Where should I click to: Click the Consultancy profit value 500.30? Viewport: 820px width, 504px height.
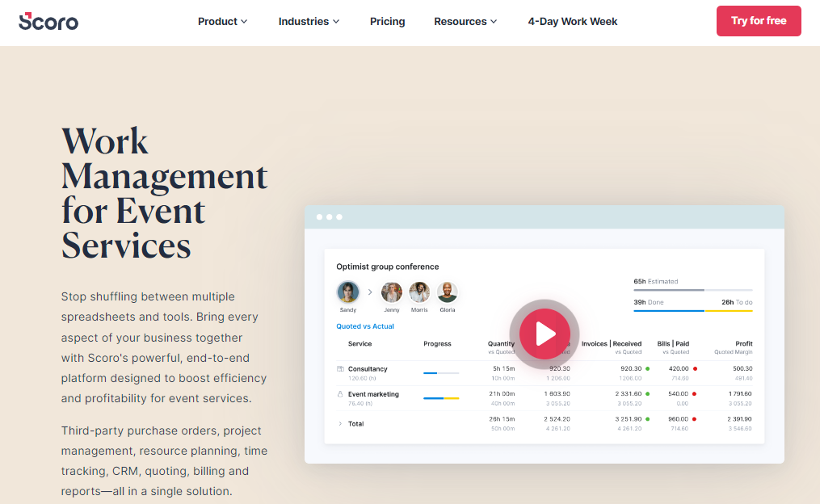tap(742, 368)
